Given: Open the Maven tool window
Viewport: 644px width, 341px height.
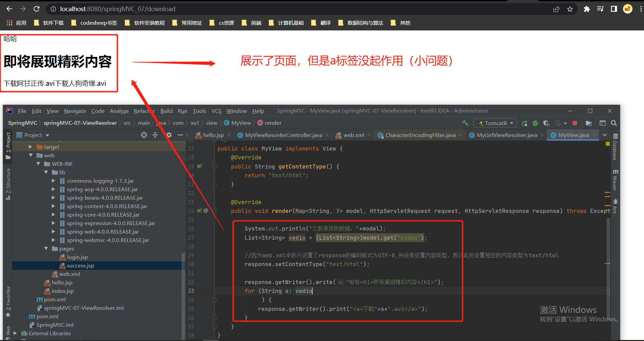Looking at the screenshot, I should pos(615,180).
